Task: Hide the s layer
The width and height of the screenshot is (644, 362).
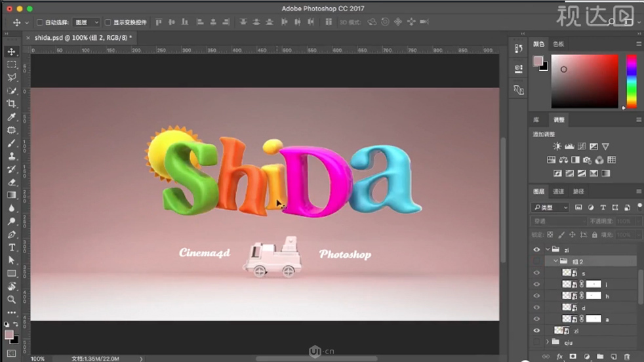Action: click(x=536, y=273)
